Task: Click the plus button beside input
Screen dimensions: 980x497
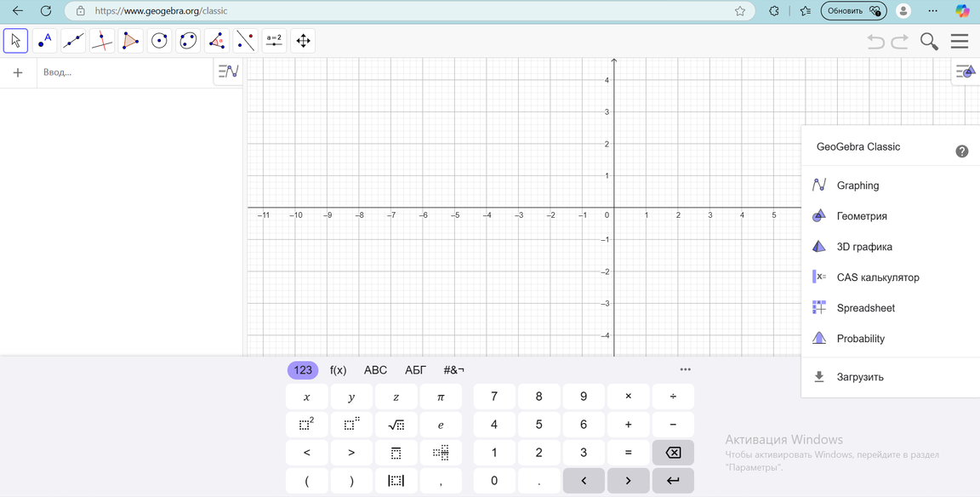Action: coord(18,72)
